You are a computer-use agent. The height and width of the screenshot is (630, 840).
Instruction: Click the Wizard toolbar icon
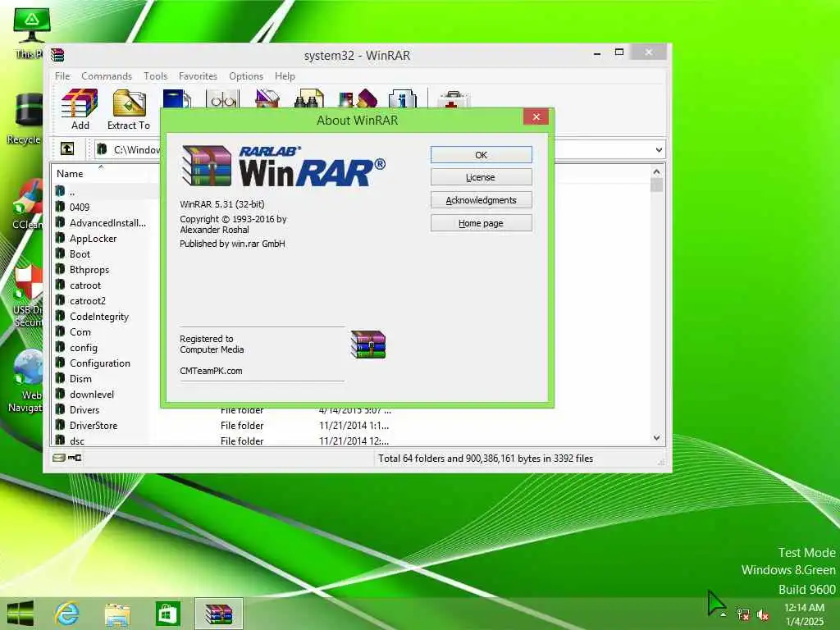pos(358,99)
